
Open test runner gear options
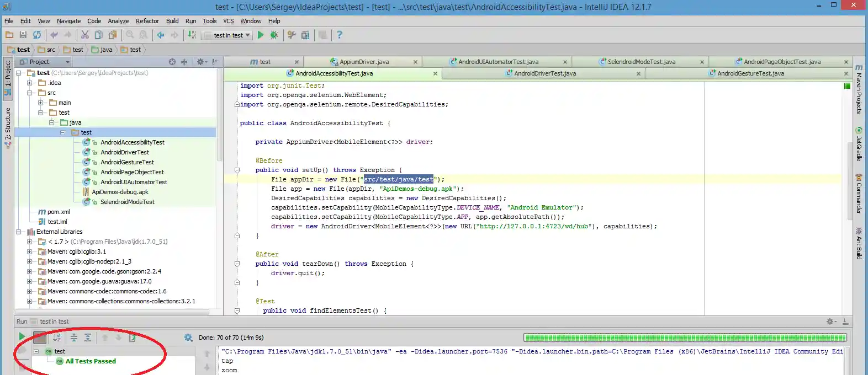[x=188, y=337]
